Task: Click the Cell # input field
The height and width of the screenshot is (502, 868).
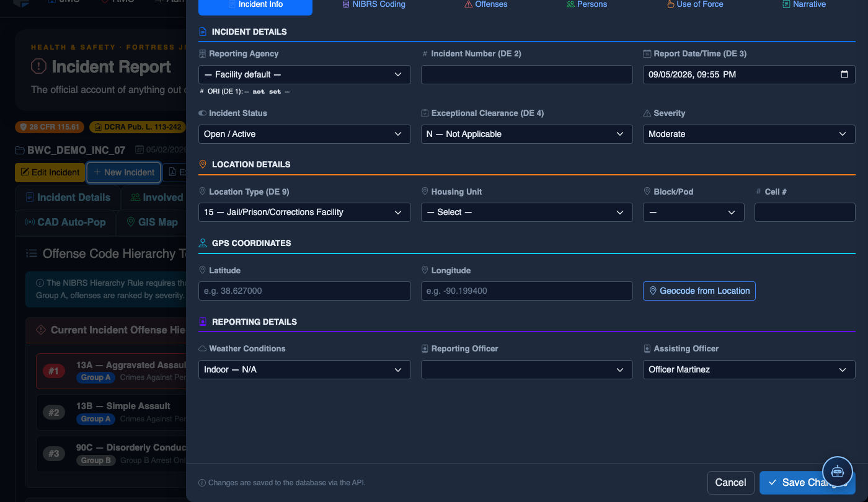Action: pyautogui.click(x=805, y=212)
